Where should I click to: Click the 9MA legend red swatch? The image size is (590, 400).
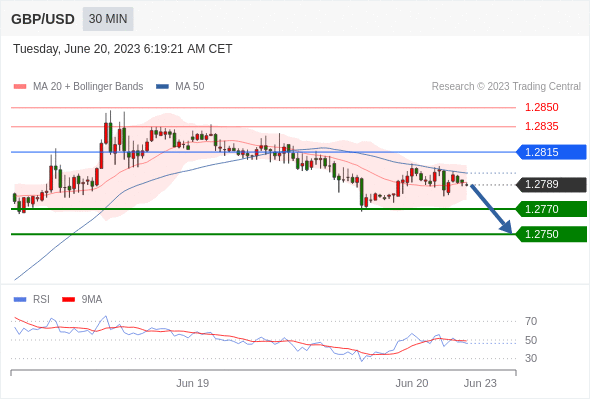tap(68, 300)
